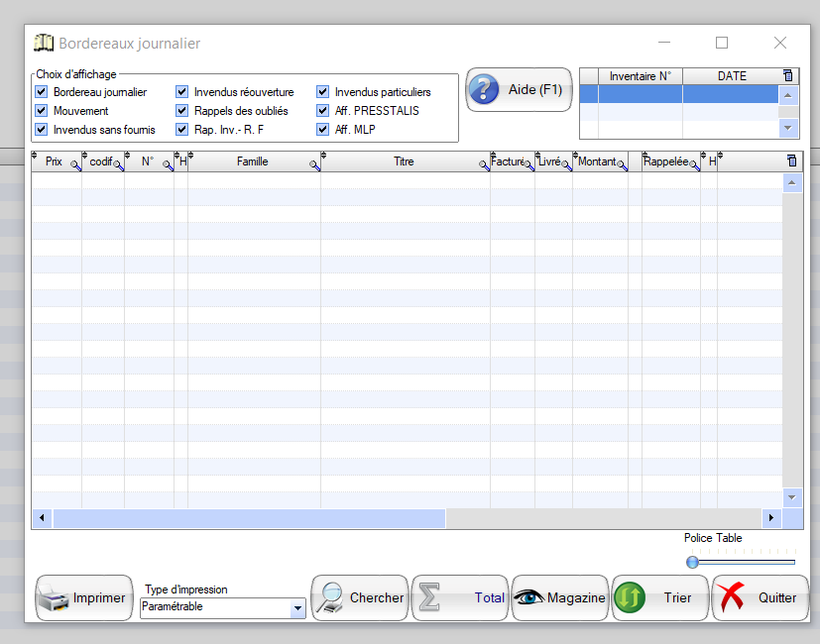Viewport: 820px width, 644px height.
Task: Toggle the Invendus réouverture checkbox
Action: (182, 92)
